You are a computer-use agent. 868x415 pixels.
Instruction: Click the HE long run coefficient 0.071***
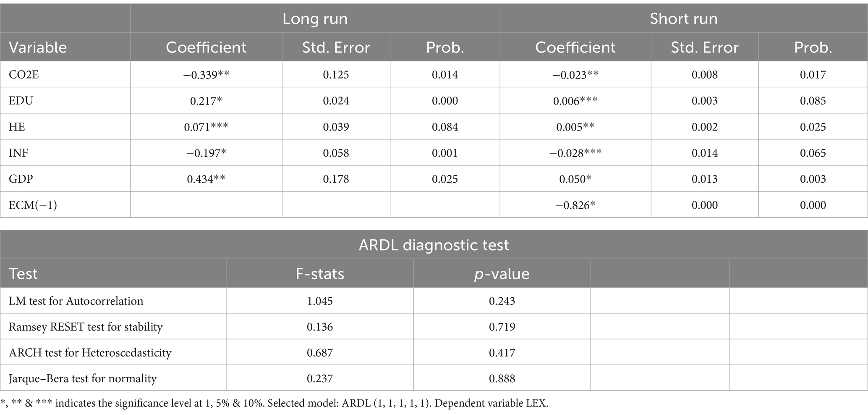[x=206, y=126]
